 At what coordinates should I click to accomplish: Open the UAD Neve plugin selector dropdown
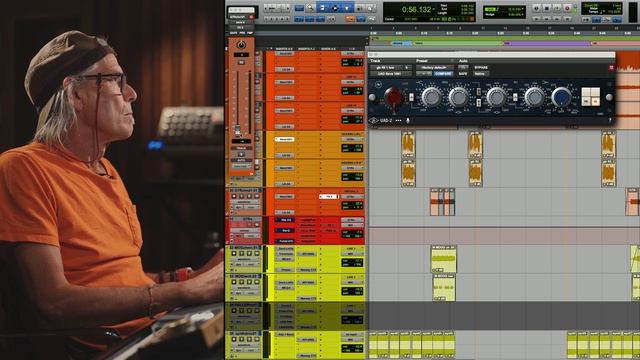coord(391,74)
